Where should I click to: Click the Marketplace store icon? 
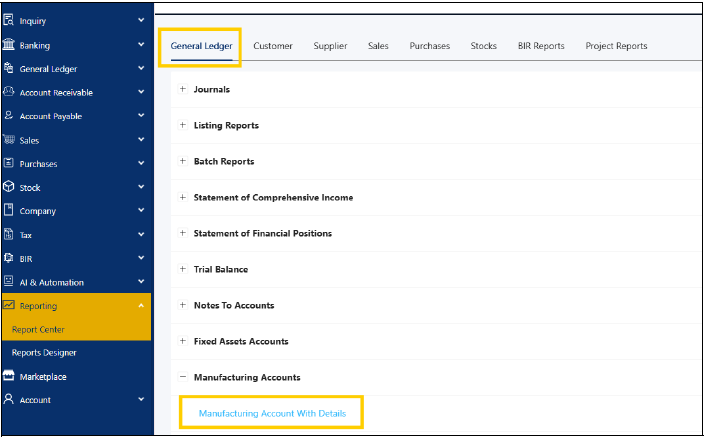pyautogui.click(x=9, y=376)
